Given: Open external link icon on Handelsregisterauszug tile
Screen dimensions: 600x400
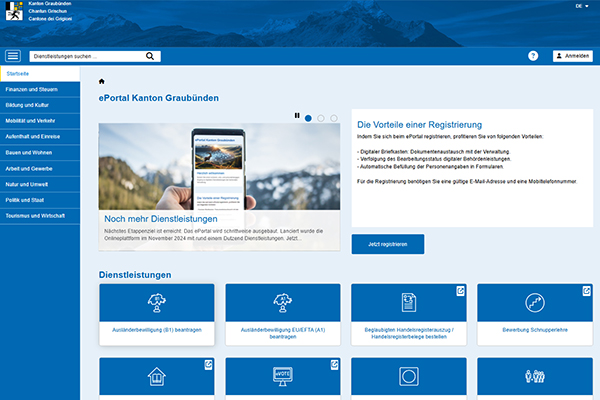Looking at the screenshot, I should (459, 291).
